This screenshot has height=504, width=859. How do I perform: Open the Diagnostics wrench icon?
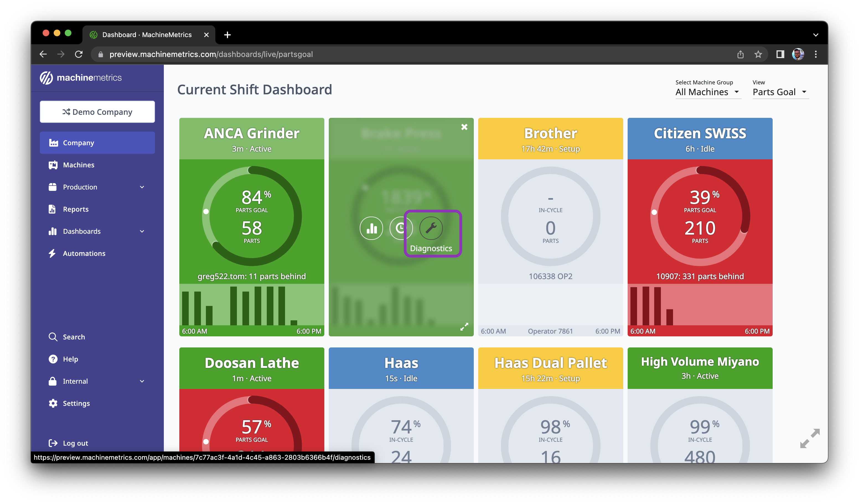[x=431, y=228]
